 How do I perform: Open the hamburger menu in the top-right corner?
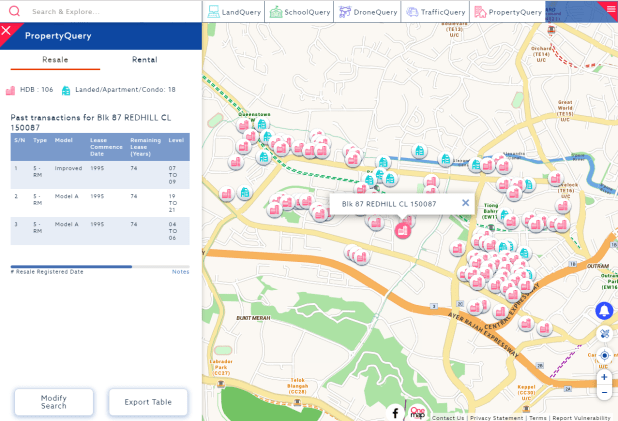point(610,8)
